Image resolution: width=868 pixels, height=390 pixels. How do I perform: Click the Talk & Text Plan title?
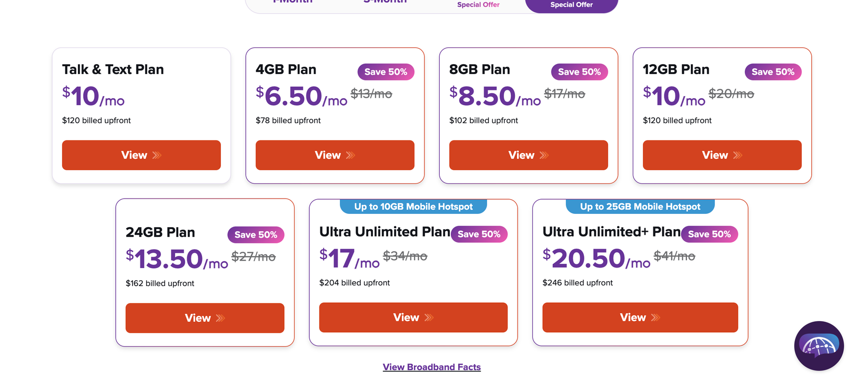click(x=112, y=69)
